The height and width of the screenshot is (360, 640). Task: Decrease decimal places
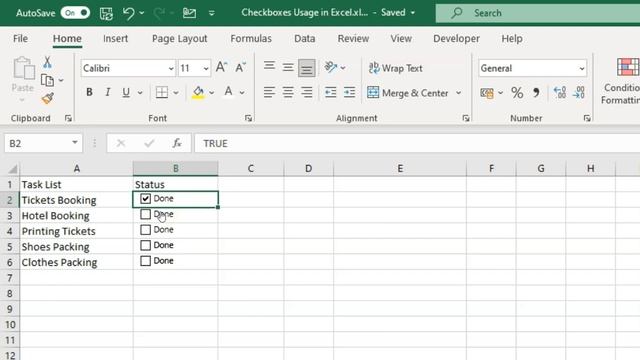click(579, 93)
